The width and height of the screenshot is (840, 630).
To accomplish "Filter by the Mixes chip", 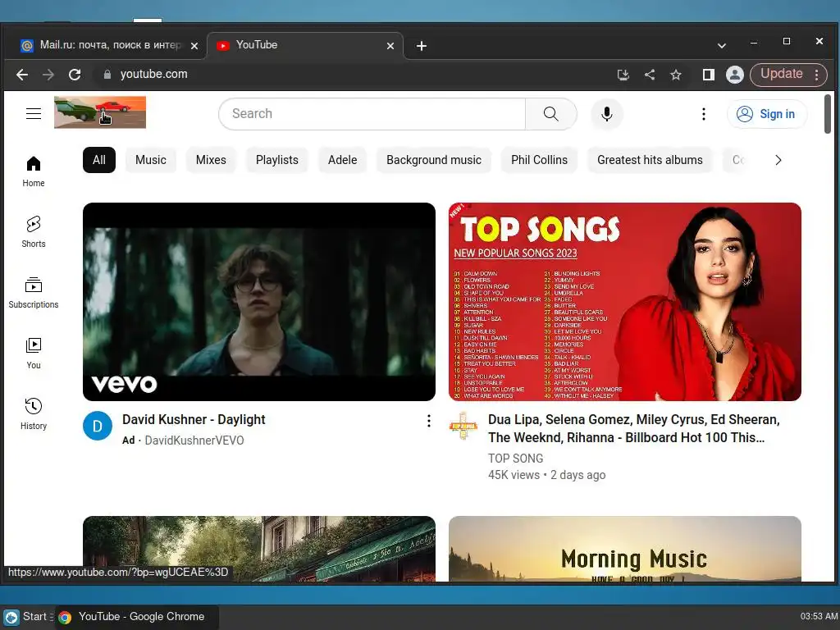I will (211, 160).
